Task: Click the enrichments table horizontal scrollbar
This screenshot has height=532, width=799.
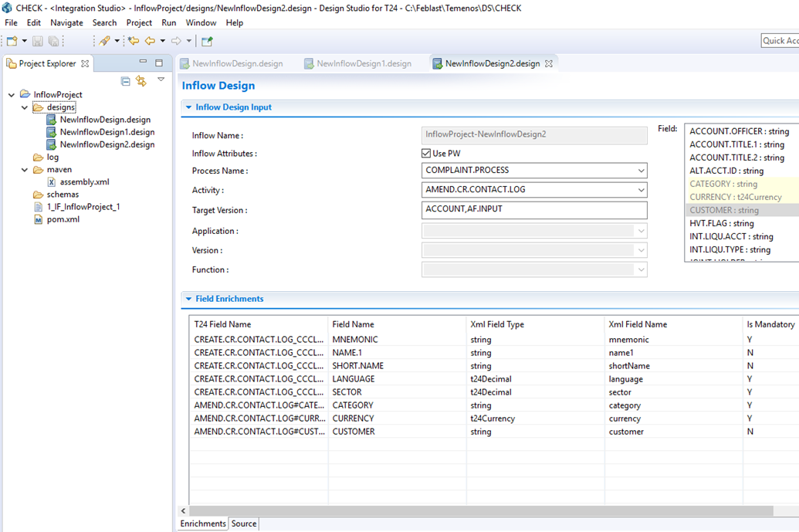Action: click(x=480, y=510)
